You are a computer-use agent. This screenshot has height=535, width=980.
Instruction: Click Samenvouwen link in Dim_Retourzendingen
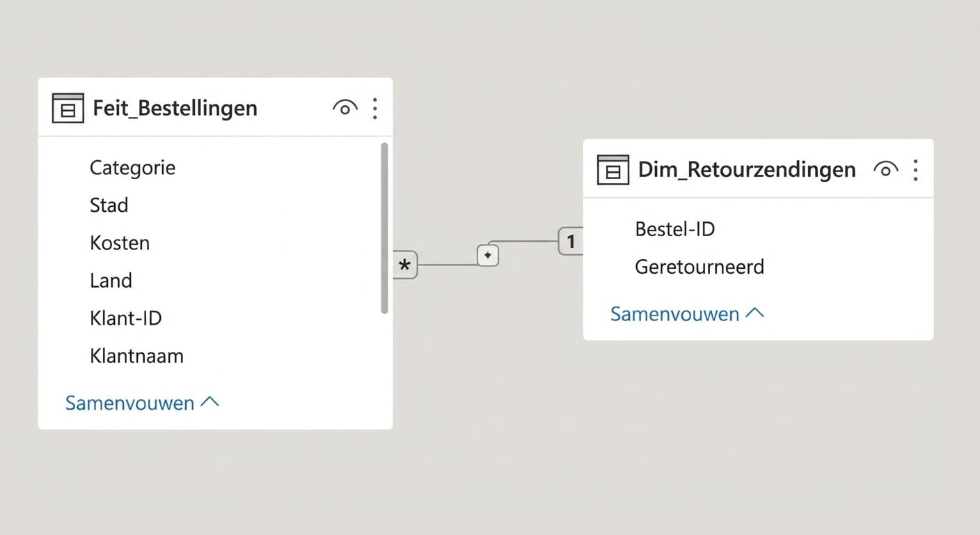pyautogui.click(x=674, y=313)
